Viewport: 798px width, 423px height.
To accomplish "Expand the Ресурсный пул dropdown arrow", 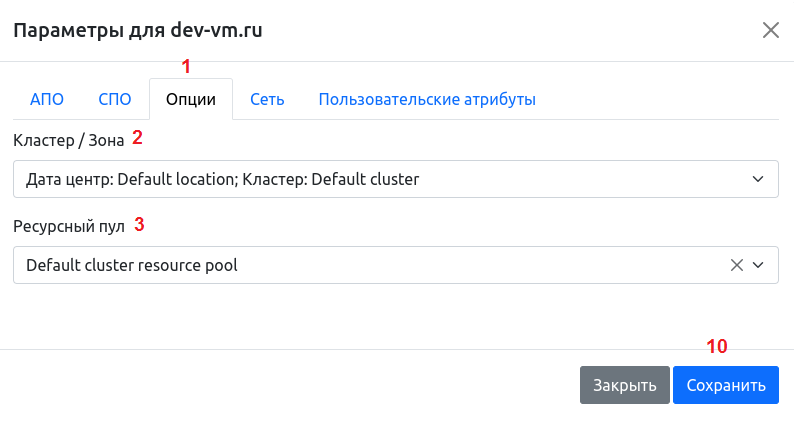I will tap(758, 265).
